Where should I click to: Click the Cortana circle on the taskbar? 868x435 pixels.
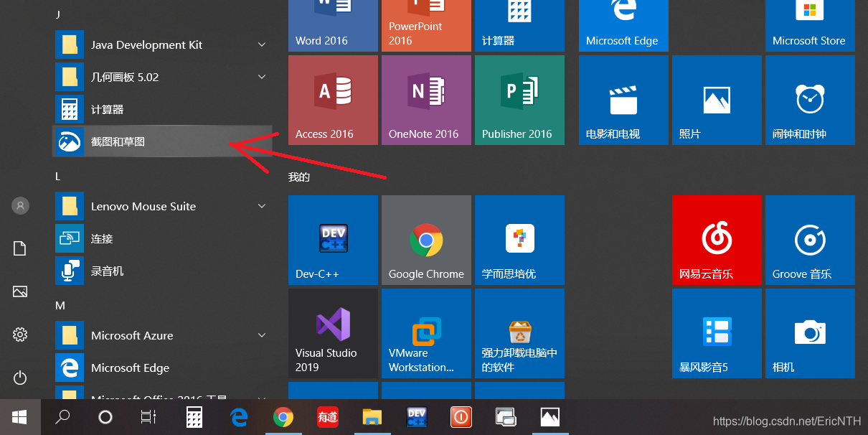tap(105, 416)
